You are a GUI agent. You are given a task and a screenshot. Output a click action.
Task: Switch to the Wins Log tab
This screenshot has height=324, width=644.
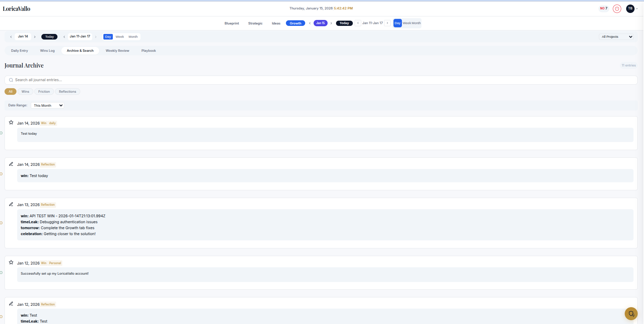[x=47, y=50]
